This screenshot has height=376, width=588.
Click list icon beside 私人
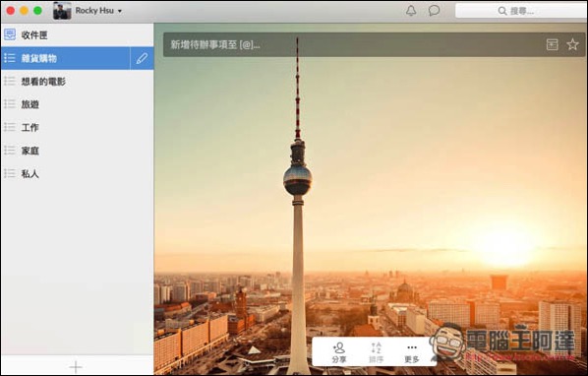[10, 173]
